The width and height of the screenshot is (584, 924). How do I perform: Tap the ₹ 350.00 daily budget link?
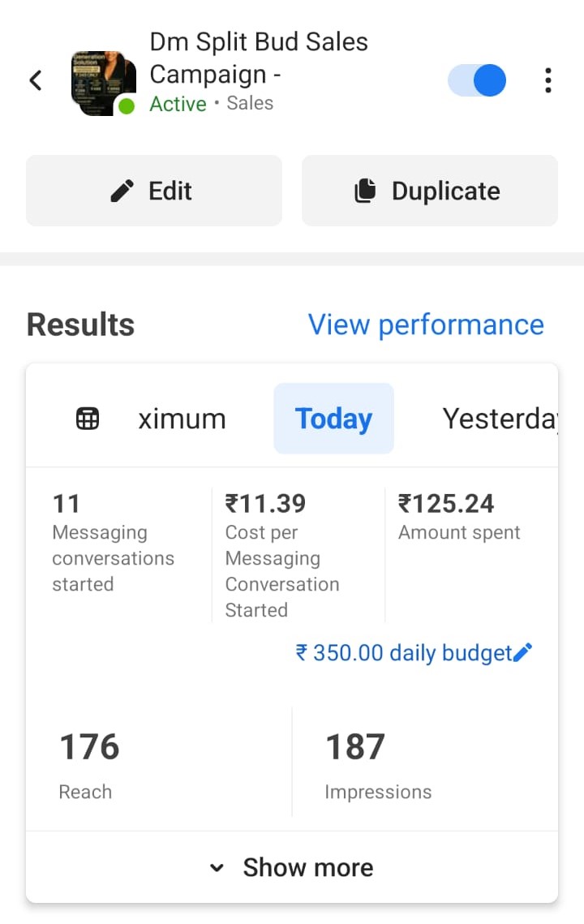[403, 652]
